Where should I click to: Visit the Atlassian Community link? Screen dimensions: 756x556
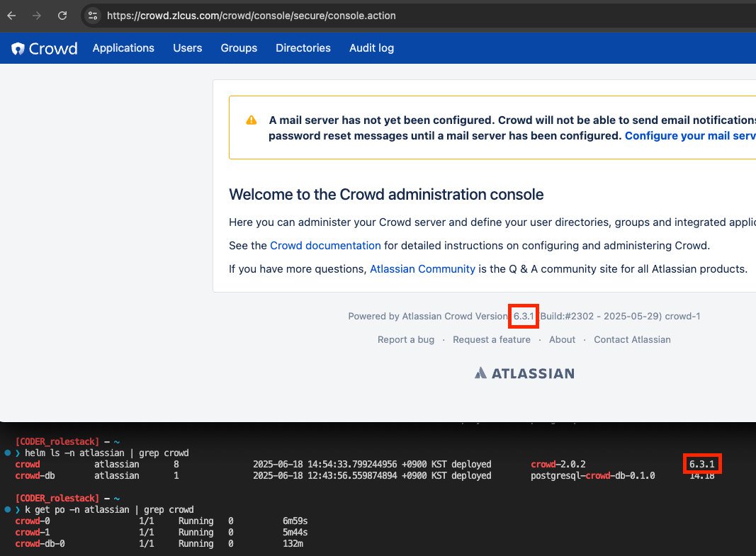[x=422, y=269]
